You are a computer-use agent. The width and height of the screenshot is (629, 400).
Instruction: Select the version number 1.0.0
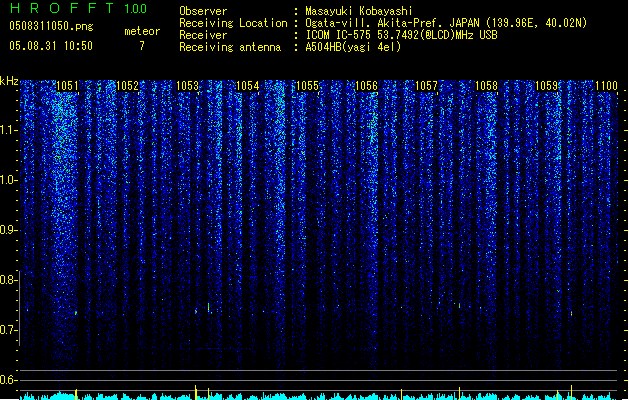click(x=135, y=9)
